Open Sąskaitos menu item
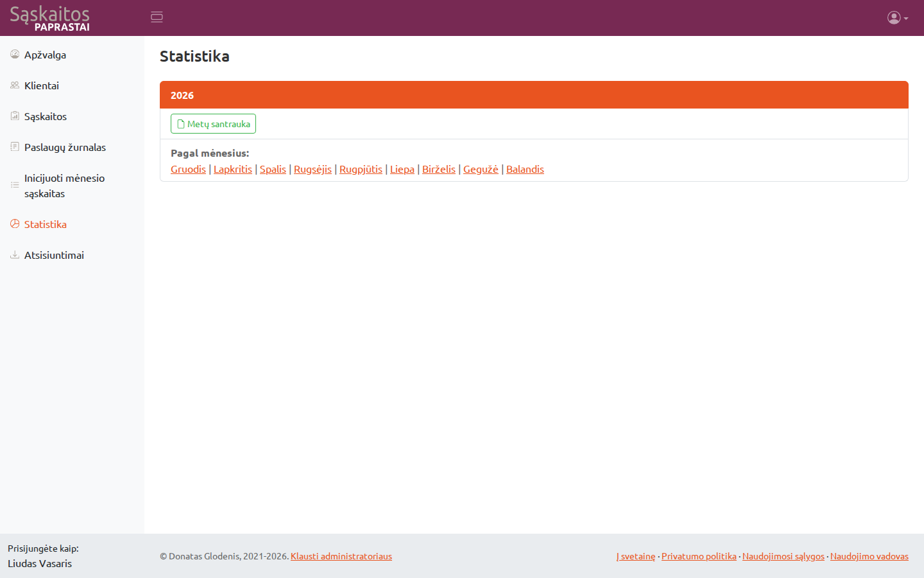This screenshot has width=924, height=578. click(x=72, y=116)
